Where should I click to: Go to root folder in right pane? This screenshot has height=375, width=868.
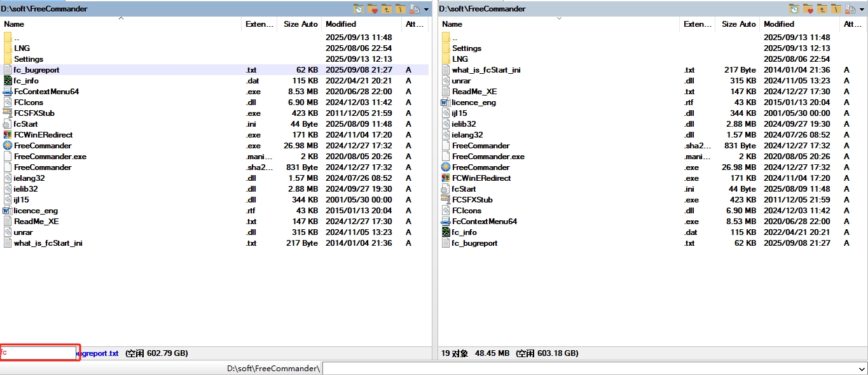point(836,9)
